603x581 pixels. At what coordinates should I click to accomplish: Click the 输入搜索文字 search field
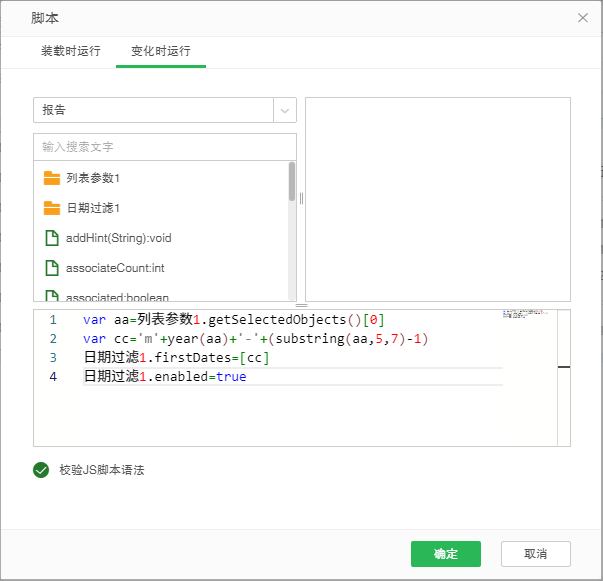(165, 147)
